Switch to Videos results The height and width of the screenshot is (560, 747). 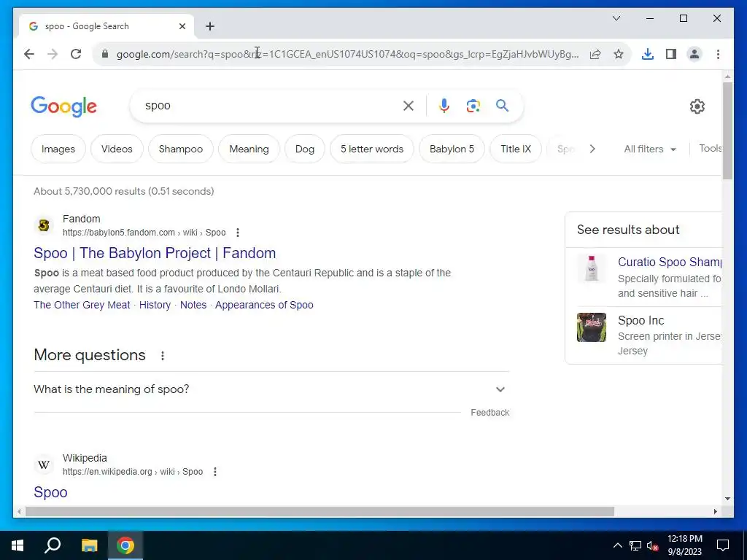click(117, 149)
